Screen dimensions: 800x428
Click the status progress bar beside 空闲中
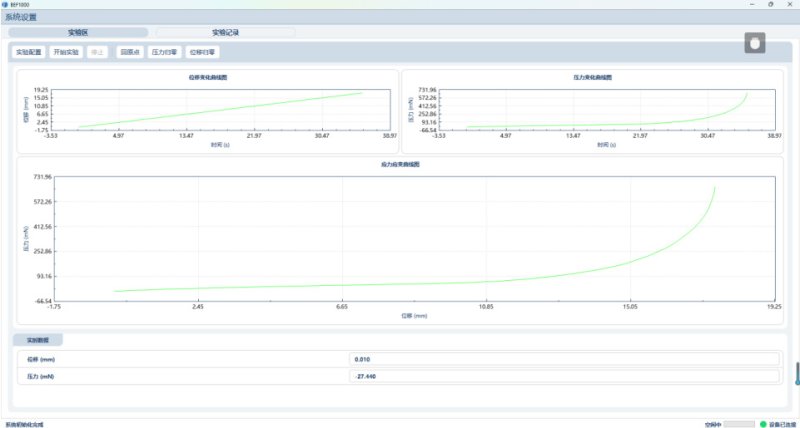point(739,424)
